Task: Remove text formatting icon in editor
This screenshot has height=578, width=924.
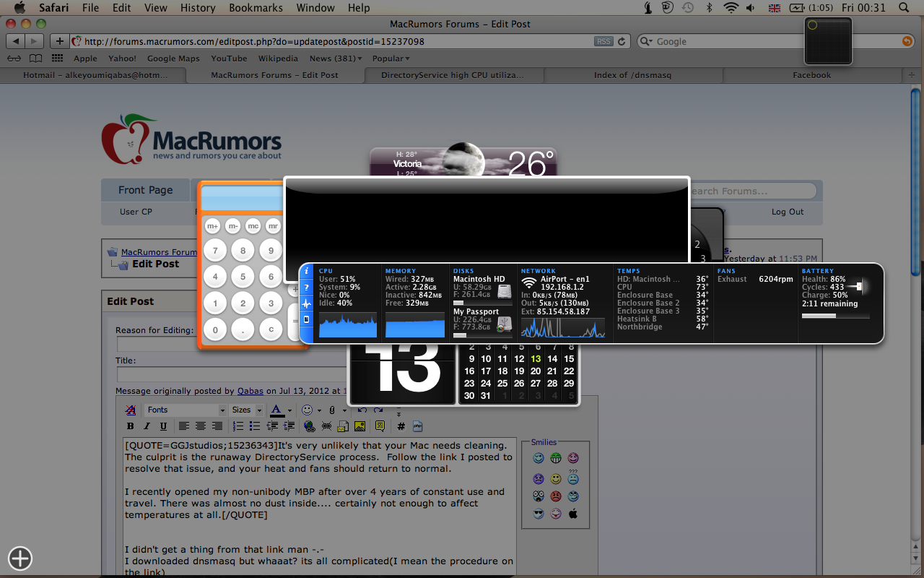Action: tap(131, 410)
